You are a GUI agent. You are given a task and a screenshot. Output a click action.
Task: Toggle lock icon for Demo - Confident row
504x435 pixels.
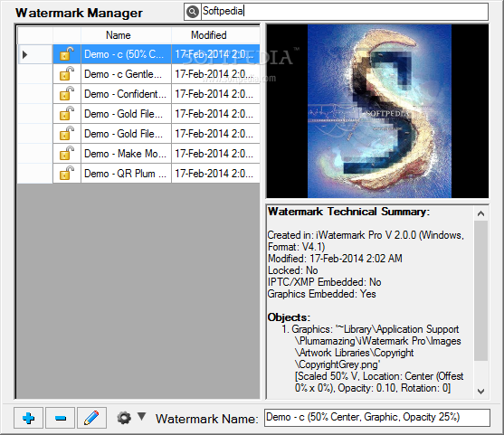pyautogui.click(x=67, y=94)
